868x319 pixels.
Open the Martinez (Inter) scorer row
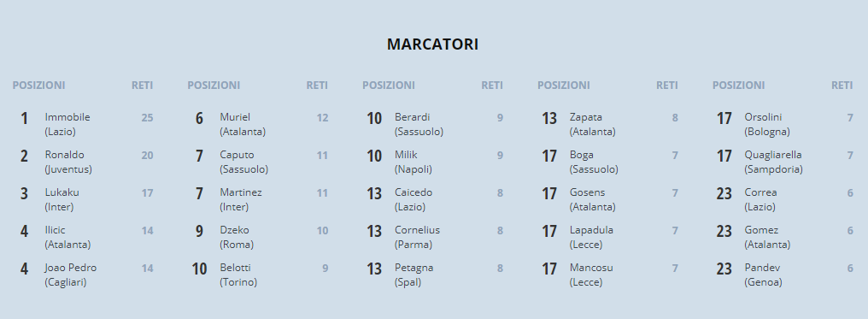pos(258,199)
